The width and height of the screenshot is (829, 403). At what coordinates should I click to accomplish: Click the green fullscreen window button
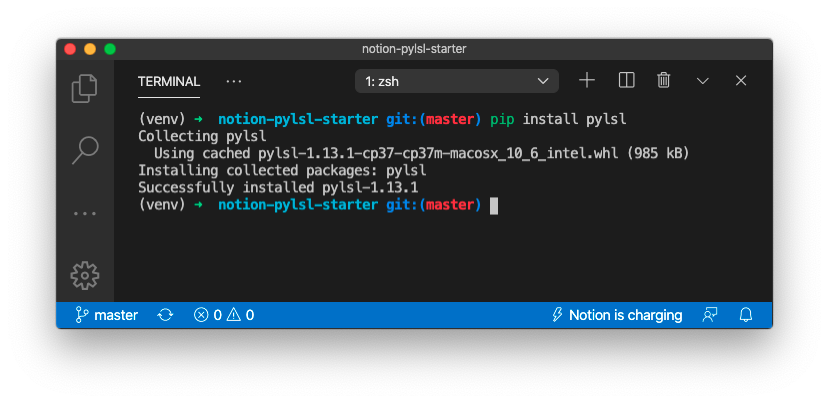tap(110, 49)
